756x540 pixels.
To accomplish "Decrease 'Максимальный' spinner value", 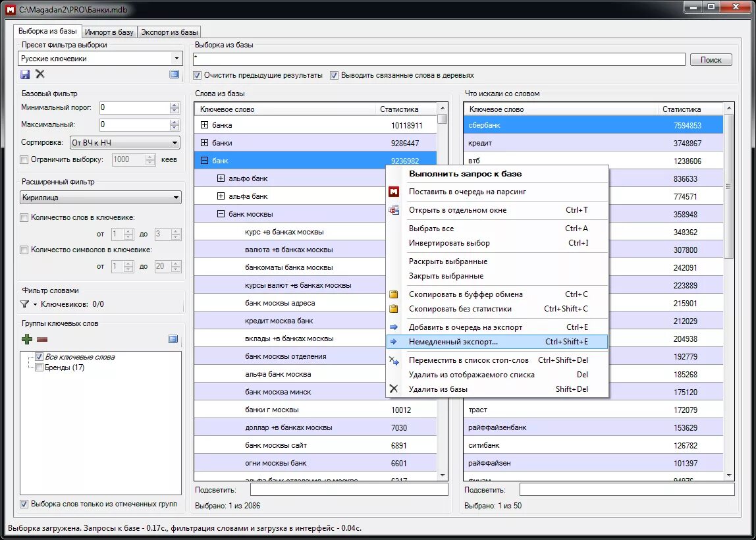I will point(175,128).
